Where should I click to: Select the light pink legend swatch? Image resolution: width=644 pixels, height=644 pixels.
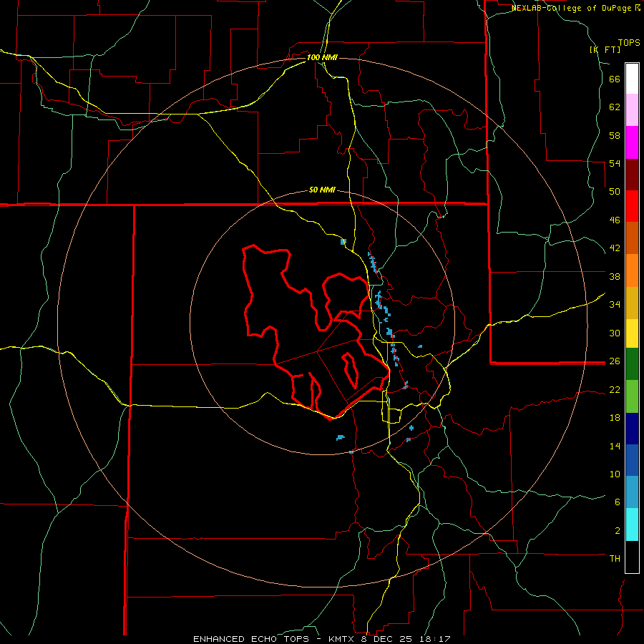coord(632,109)
